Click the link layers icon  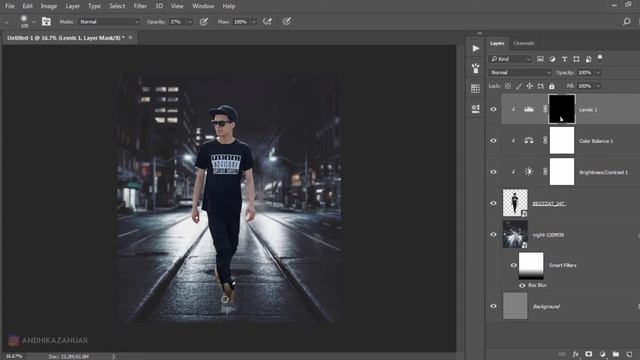coord(562,354)
